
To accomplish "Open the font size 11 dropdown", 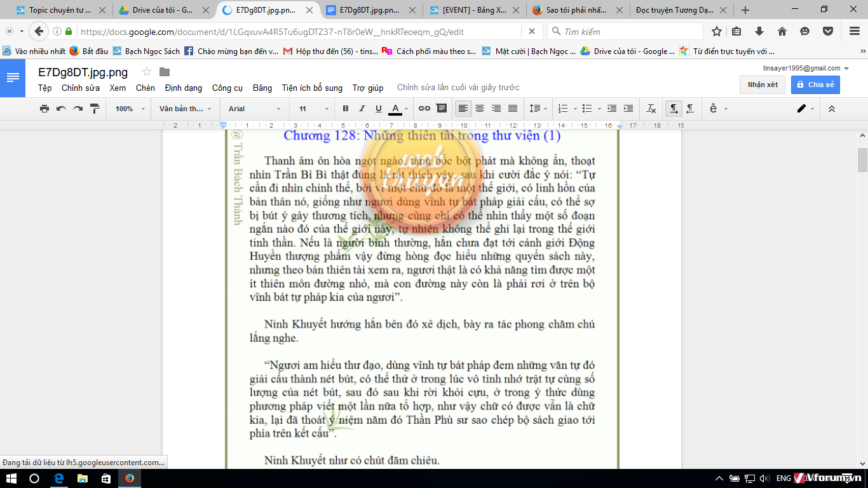I will pyautogui.click(x=314, y=109).
